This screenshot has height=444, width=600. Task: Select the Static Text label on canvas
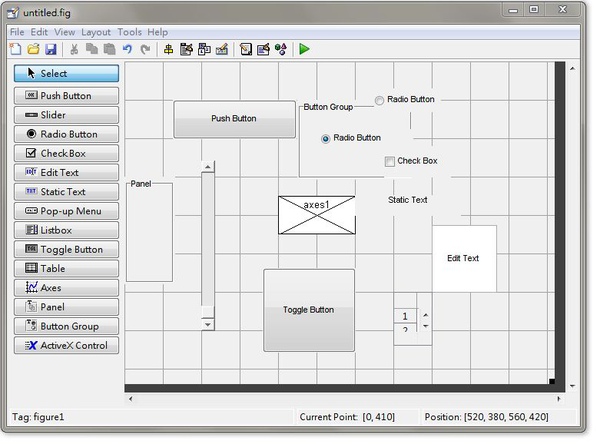point(408,200)
